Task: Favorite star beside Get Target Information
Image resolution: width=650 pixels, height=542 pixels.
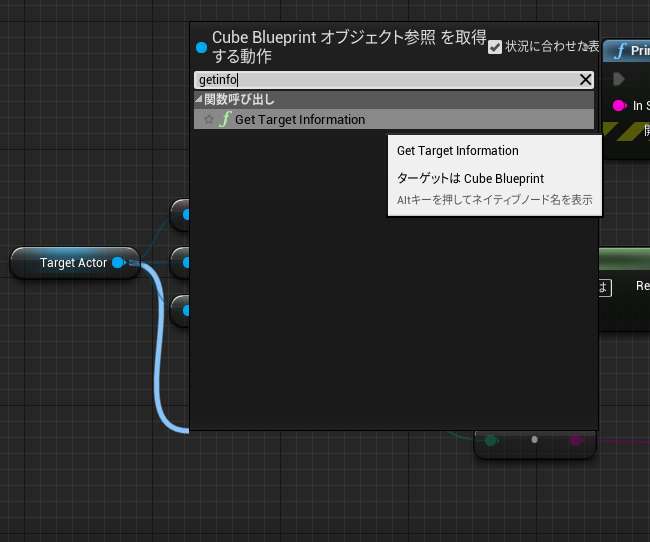Action: pos(209,120)
